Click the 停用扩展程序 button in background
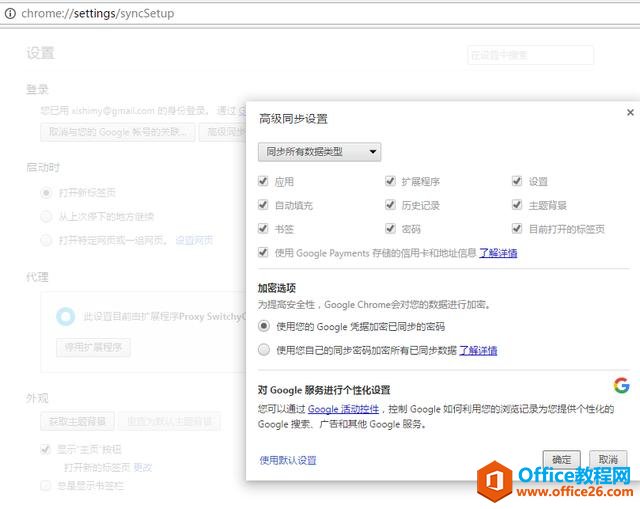 (93, 347)
